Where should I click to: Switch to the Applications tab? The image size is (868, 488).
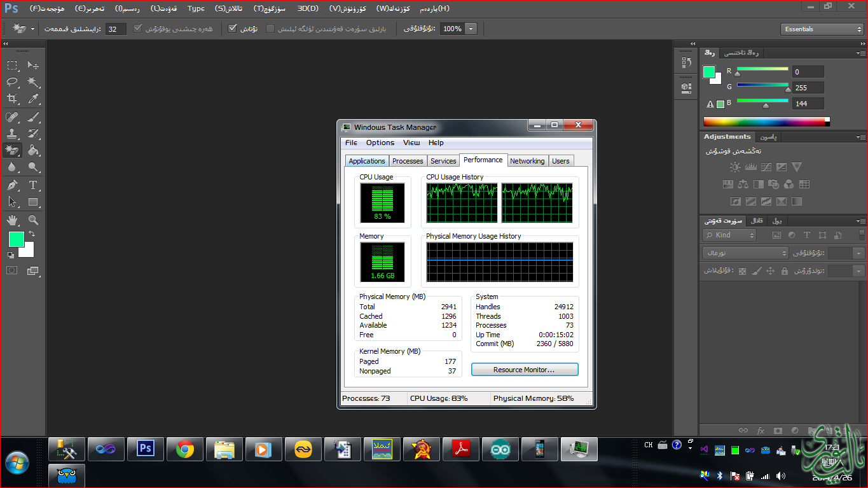[367, 161]
